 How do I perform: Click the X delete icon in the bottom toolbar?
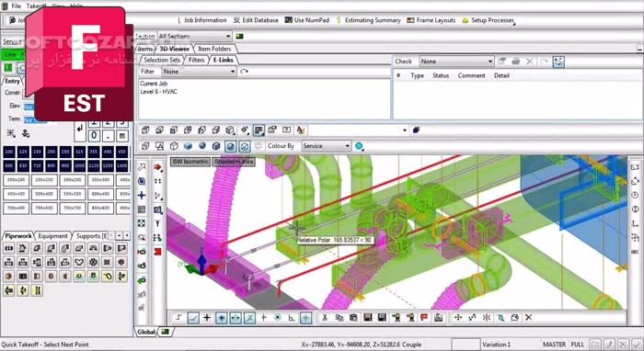point(529,317)
